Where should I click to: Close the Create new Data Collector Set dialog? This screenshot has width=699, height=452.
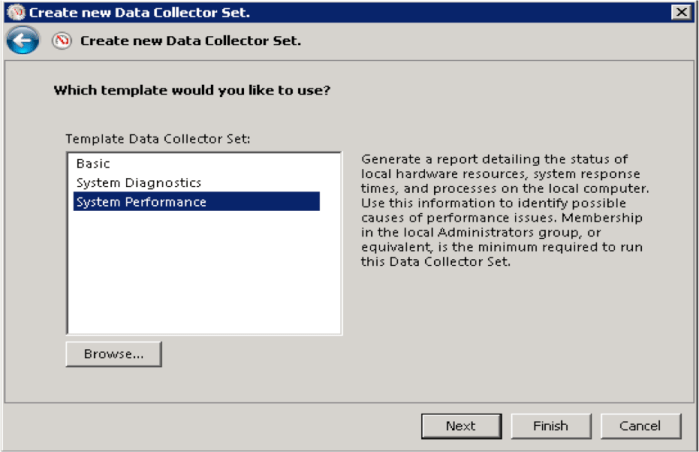(681, 12)
